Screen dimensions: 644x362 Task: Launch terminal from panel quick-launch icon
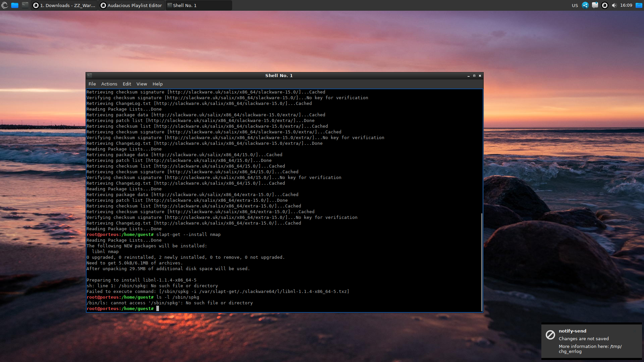pyautogui.click(x=25, y=5)
